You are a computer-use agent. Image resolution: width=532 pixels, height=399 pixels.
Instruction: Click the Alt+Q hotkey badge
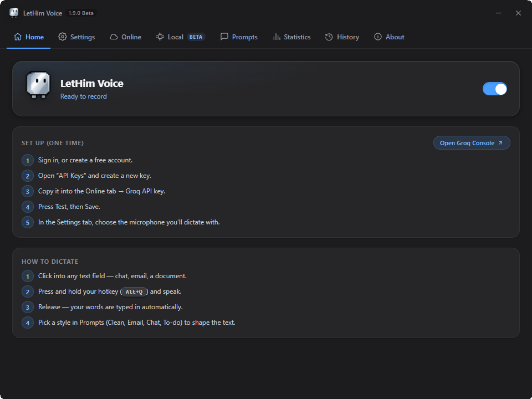[134, 292]
